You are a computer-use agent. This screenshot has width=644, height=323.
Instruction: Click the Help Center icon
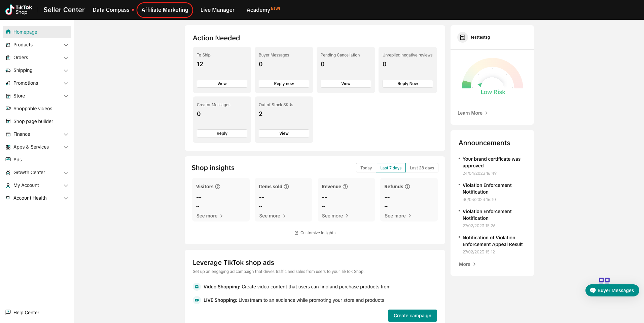[8, 312]
